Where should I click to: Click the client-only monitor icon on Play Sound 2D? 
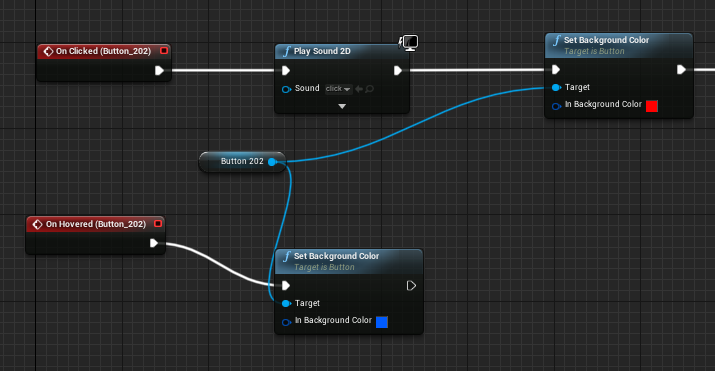(409, 43)
